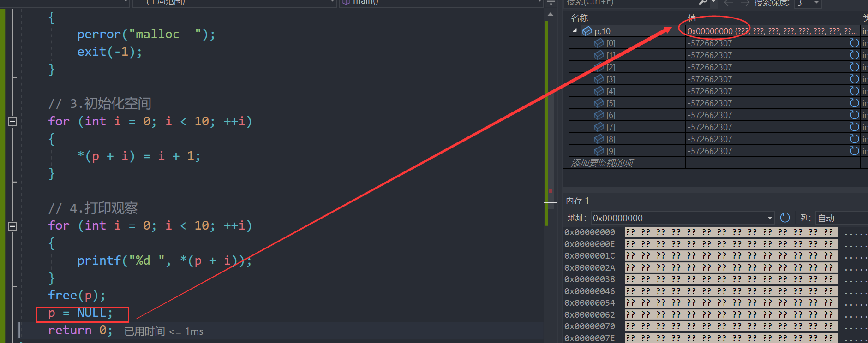Click the watch search back arrow
This screenshot has width=868, height=343.
point(729,3)
